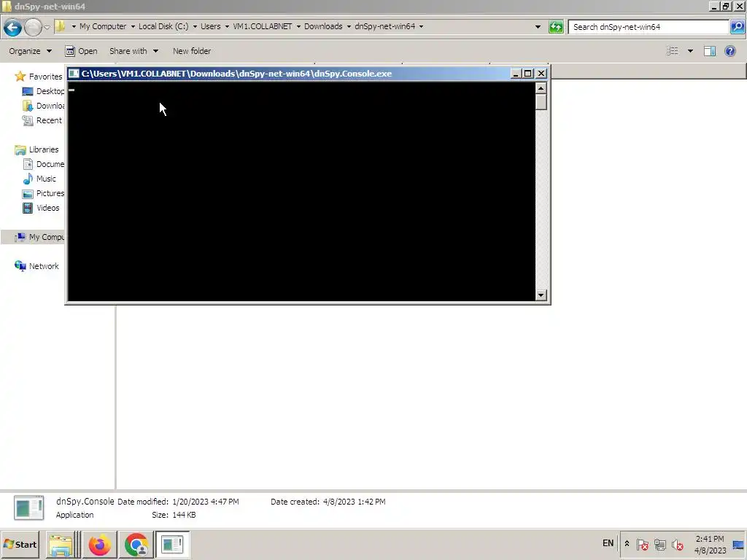Viewport: 747px width, 560px height.
Task: Click into the Search dnSpy-net-win64 field
Action: pyautogui.click(x=650, y=27)
